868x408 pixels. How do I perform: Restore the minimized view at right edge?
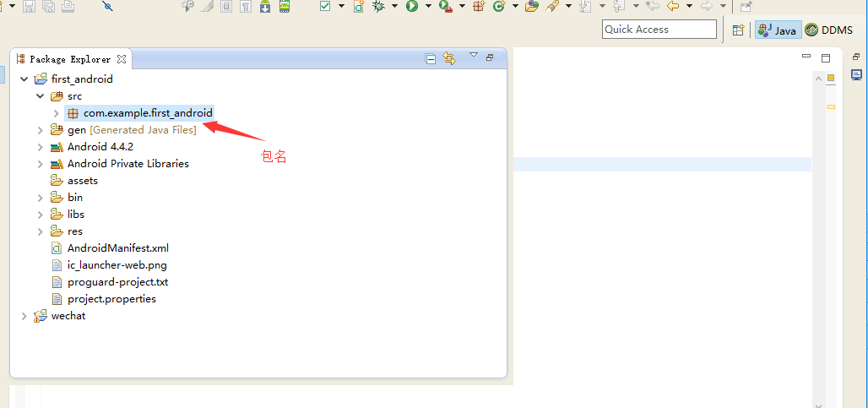[x=856, y=57]
